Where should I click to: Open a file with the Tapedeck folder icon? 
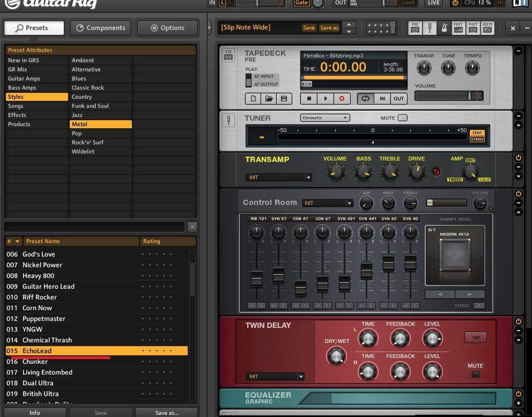tap(269, 99)
